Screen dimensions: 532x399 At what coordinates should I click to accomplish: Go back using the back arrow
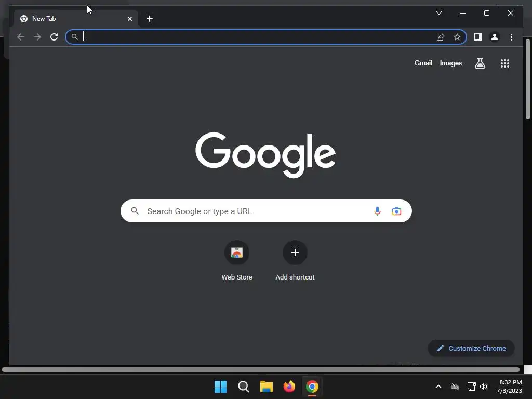click(x=21, y=37)
